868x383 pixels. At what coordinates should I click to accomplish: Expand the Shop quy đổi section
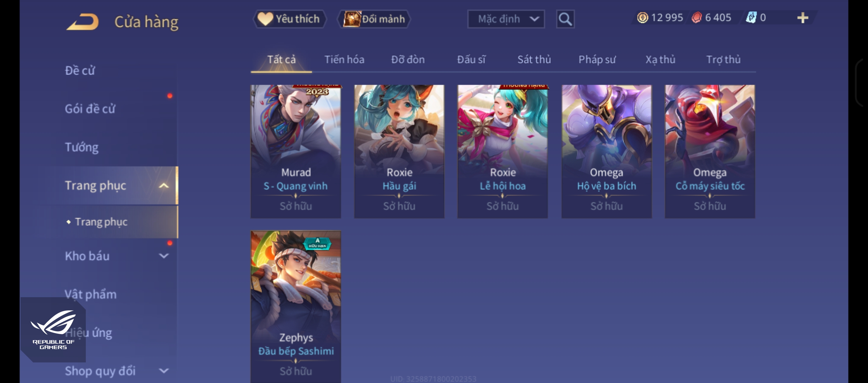point(164,371)
